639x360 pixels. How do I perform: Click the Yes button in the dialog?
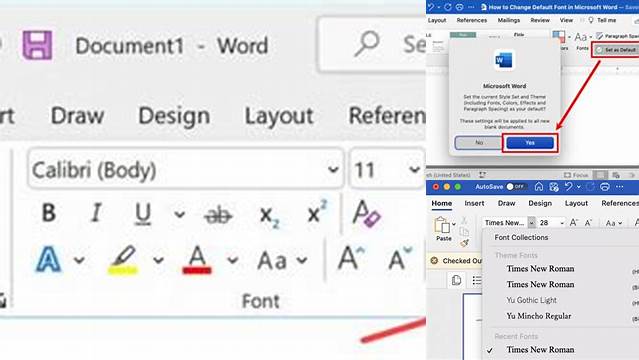coord(530,143)
